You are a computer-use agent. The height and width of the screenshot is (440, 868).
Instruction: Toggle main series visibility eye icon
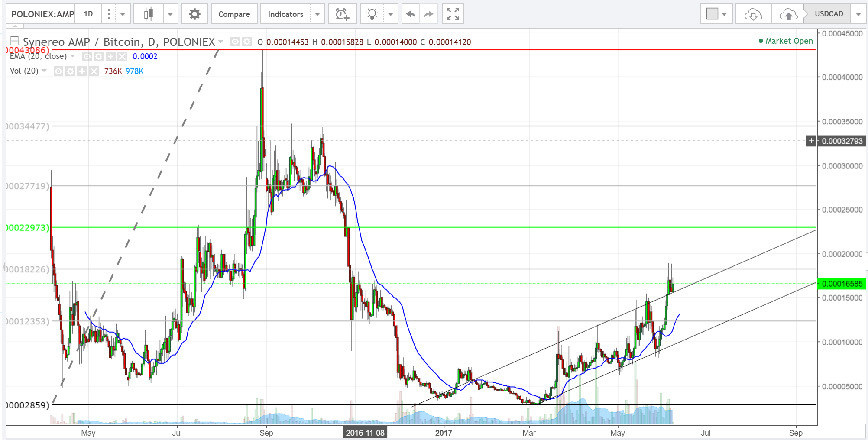235,42
